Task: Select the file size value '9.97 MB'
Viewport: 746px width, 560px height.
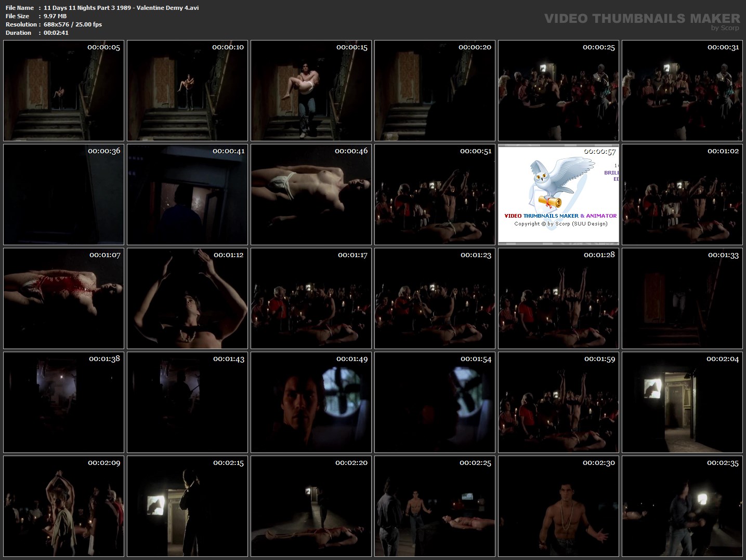Action: click(55, 16)
